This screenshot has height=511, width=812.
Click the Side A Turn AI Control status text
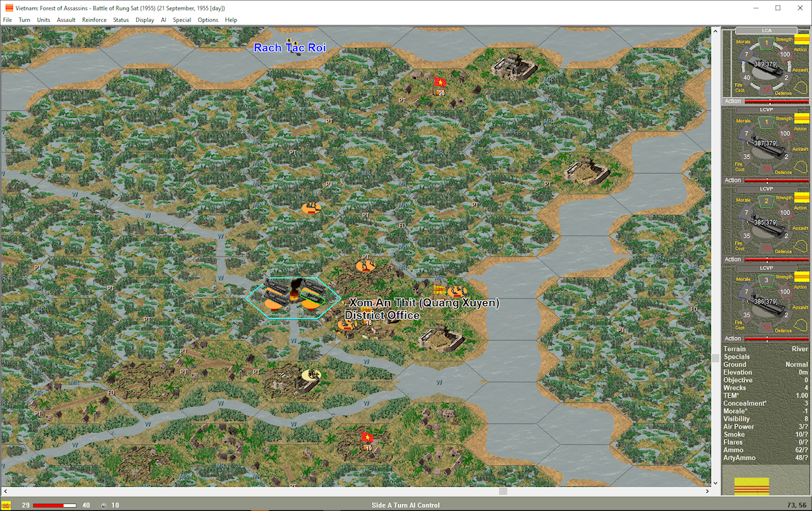click(406, 505)
